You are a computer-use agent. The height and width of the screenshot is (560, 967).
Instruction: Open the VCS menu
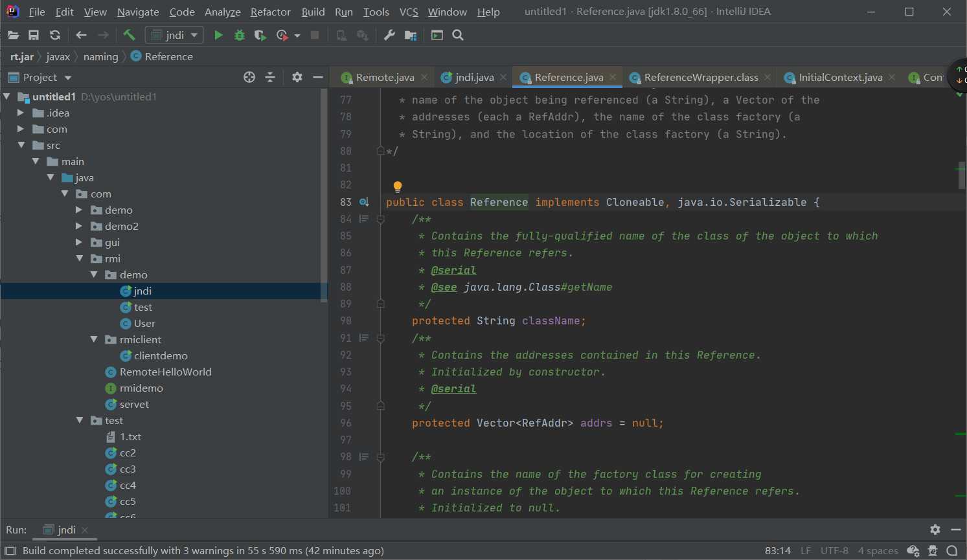pyautogui.click(x=409, y=12)
